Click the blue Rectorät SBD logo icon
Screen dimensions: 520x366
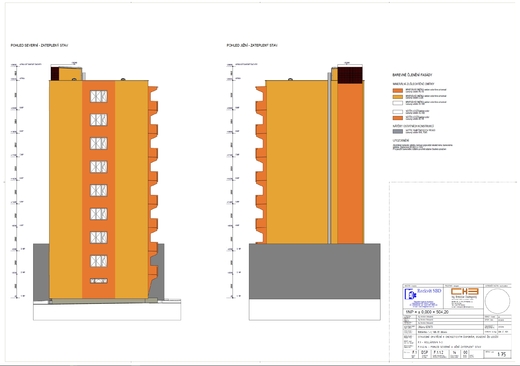pos(410,294)
